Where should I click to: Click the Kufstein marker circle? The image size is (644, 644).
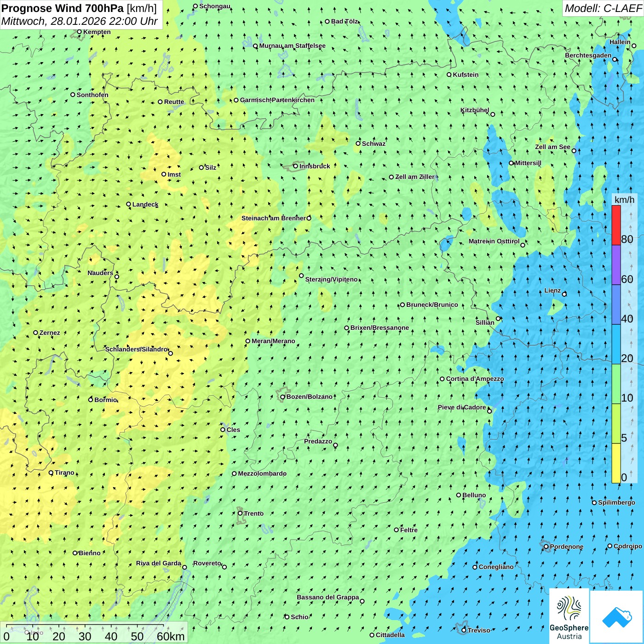point(449,75)
